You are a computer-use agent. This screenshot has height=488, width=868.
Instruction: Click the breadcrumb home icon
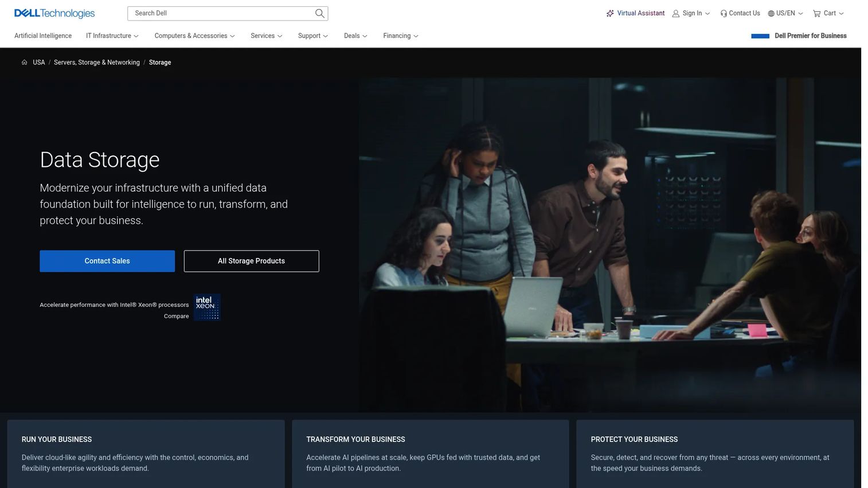coord(24,63)
